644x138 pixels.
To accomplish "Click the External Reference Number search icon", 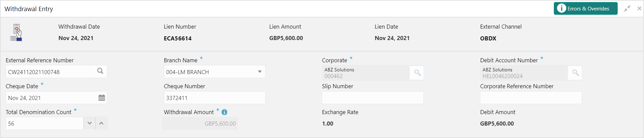I will coord(100,71).
